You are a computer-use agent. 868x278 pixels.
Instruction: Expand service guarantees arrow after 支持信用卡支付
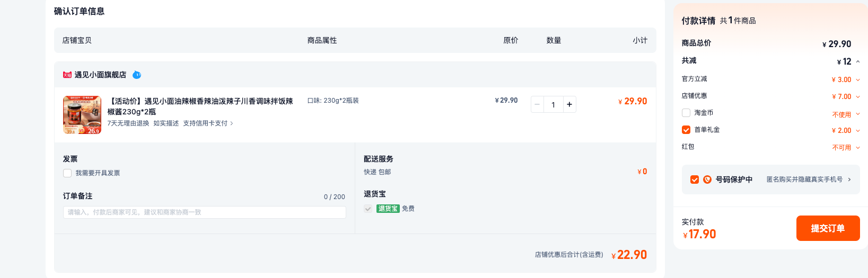click(232, 123)
